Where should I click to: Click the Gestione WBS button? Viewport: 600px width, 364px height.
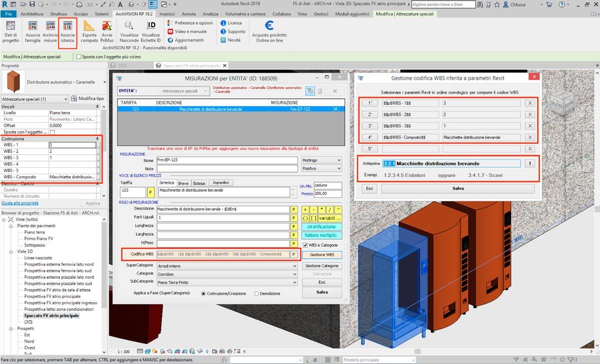click(322, 255)
